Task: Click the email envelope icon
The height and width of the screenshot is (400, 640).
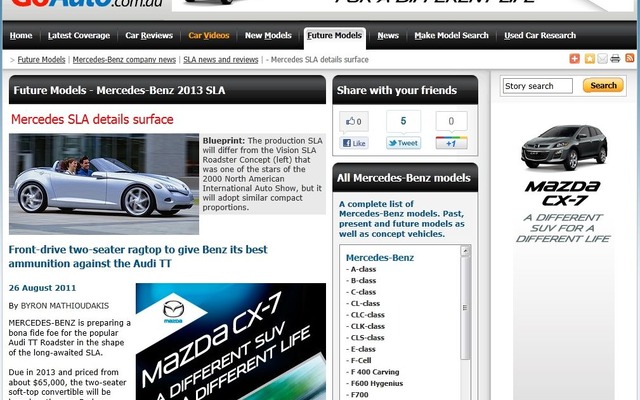Action: 602,59
